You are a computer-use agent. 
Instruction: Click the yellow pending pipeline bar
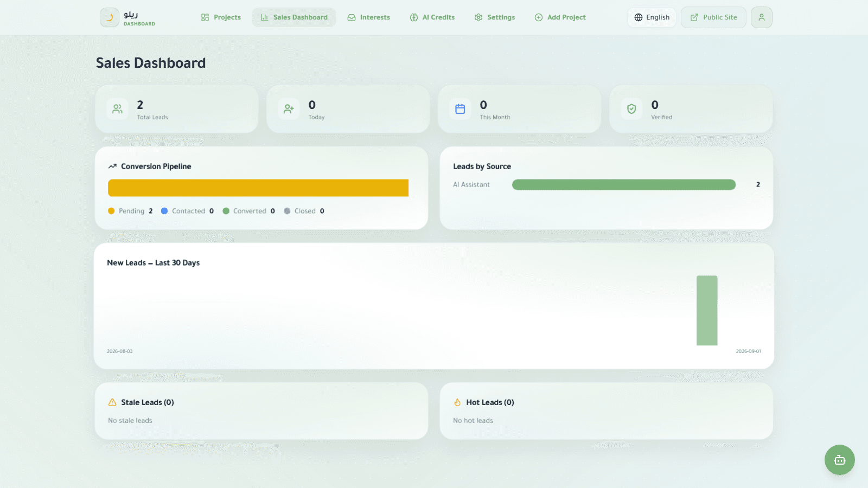pos(258,188)
